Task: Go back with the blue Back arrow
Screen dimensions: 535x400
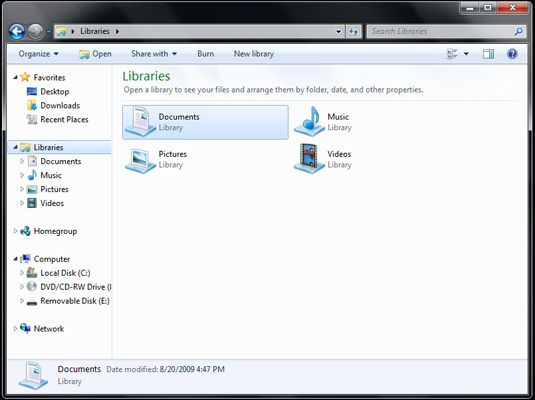Action: coord(17,32)
